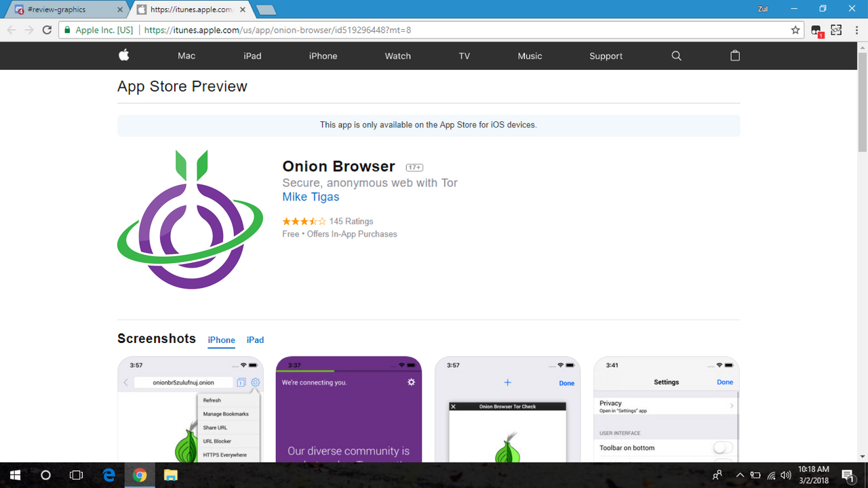868x488 pixels.
Task: Open first screenshot showing onion URL menu
Action: click(x=191, y=409)
